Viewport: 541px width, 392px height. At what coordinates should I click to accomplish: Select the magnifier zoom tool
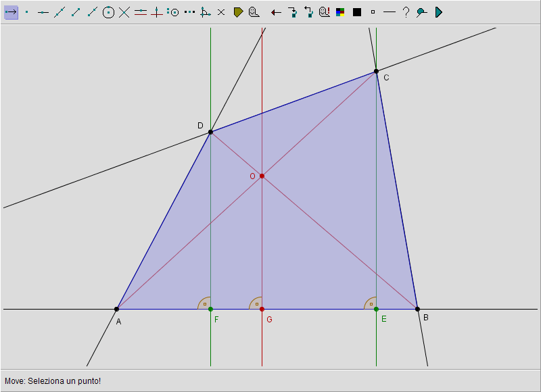click(421, 12)
